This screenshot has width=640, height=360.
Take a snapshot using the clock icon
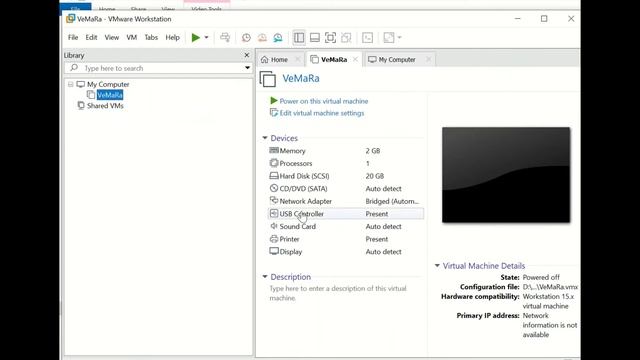[246, 38]
